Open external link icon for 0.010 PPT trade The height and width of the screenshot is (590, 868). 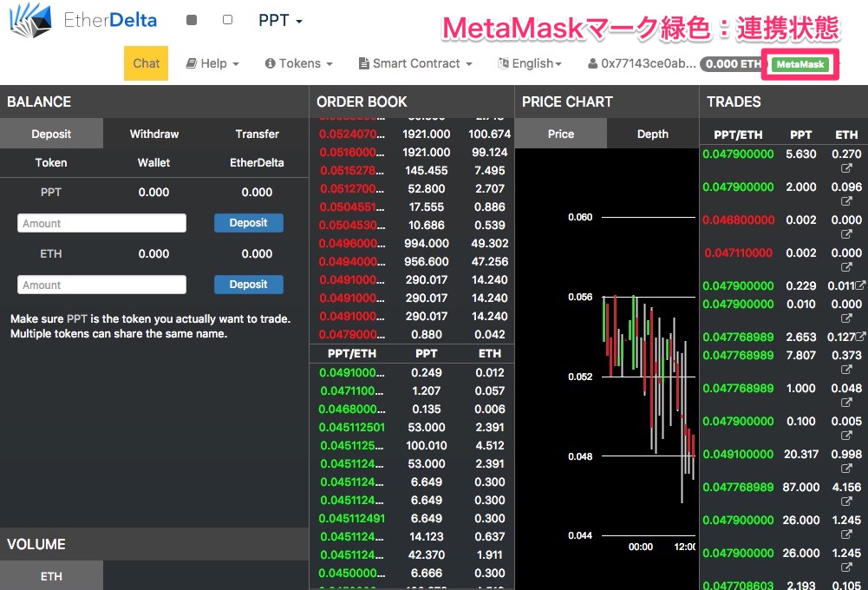pyautogui.click(x=846, y=318)
